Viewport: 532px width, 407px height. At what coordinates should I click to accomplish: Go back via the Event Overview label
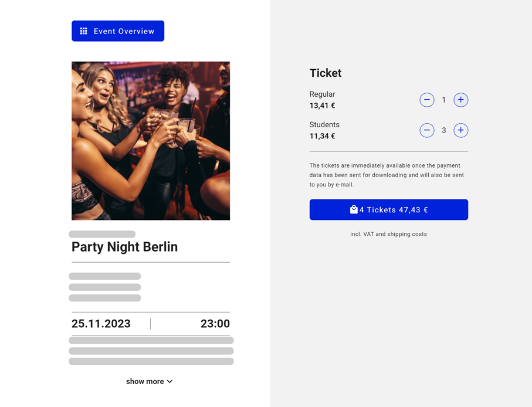pos(124,31)
